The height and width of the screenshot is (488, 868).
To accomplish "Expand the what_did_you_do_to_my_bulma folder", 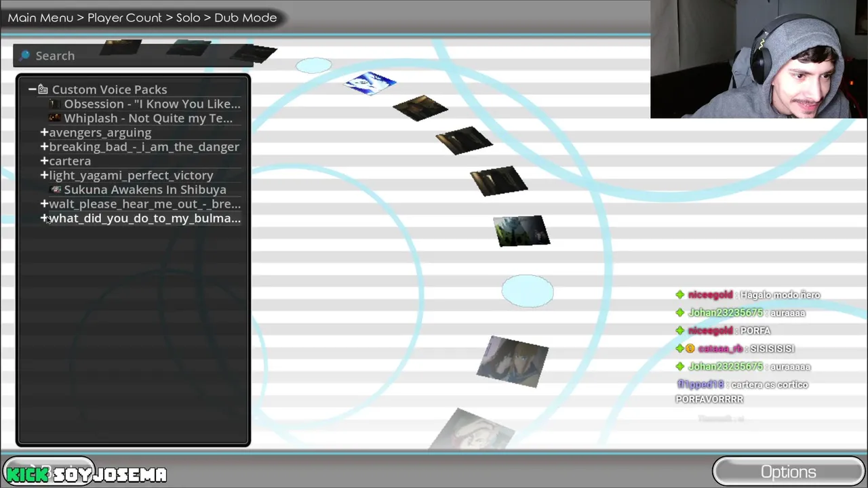I will click(x=44, y=218).
